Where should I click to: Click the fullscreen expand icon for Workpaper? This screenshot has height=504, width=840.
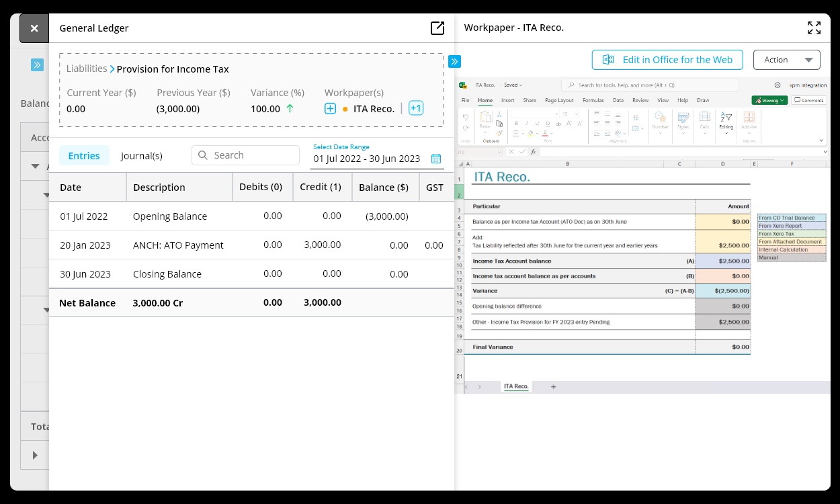(x=814, y=28)
